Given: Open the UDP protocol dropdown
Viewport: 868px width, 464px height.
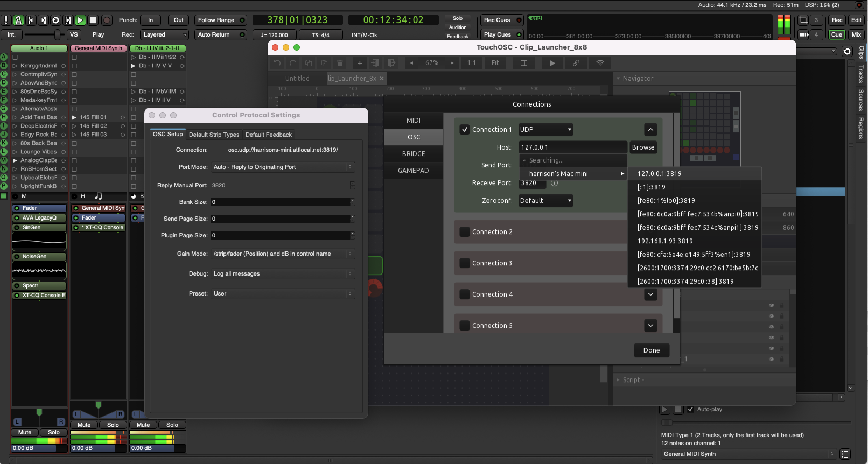Looking at the screenshot, I should pyautogui.click(x=545, y=130).
